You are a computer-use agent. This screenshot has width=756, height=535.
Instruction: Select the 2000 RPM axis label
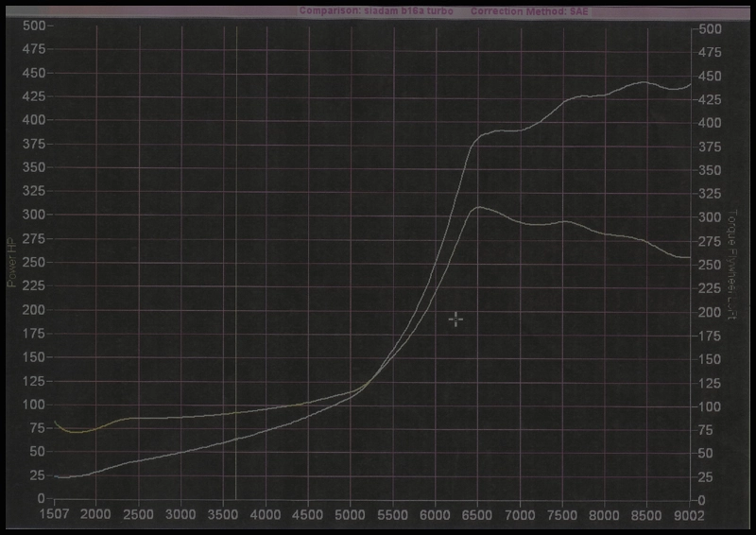point(95,515)
